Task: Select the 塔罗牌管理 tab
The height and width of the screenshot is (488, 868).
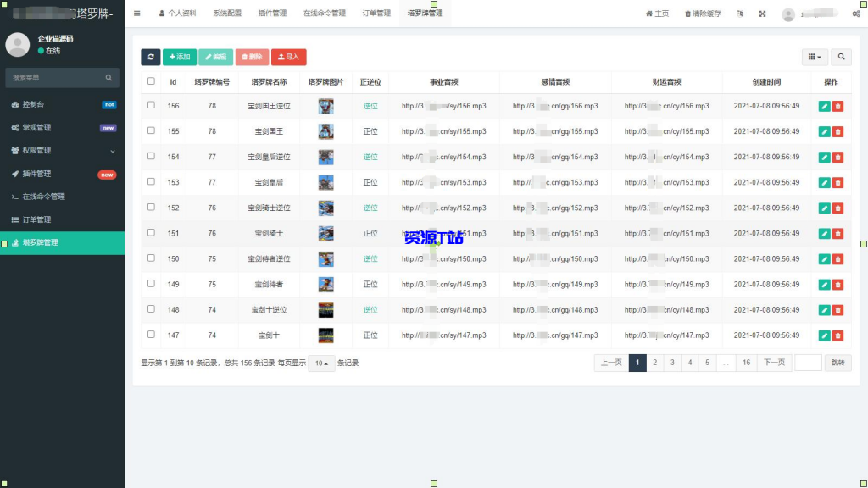Action: (x=424, y=14)
